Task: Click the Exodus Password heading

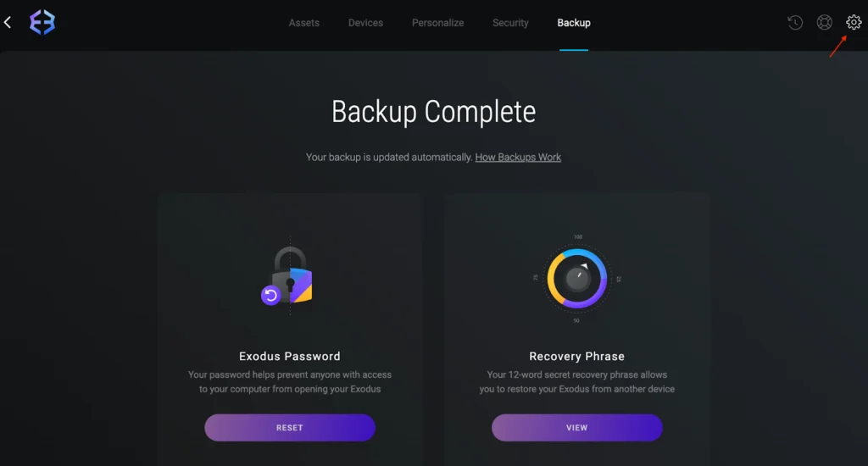Action: point(290,357)
